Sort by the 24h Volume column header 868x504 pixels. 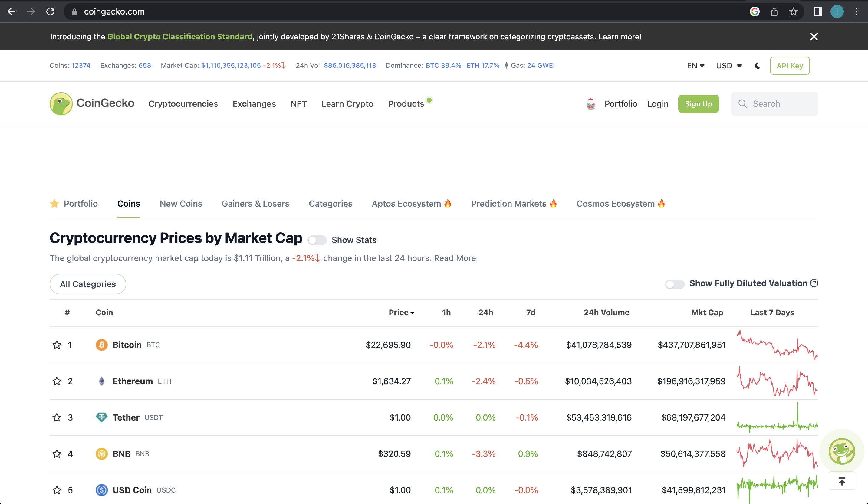tap(606, 312)
